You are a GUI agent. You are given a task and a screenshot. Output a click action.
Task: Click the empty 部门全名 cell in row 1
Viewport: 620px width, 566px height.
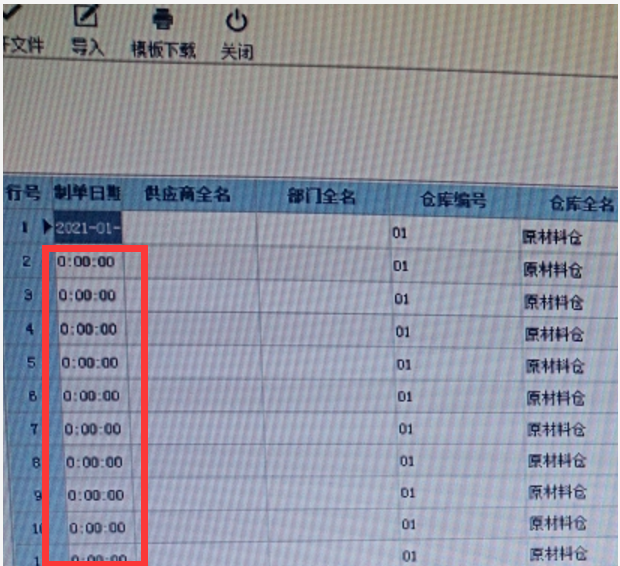323,232
